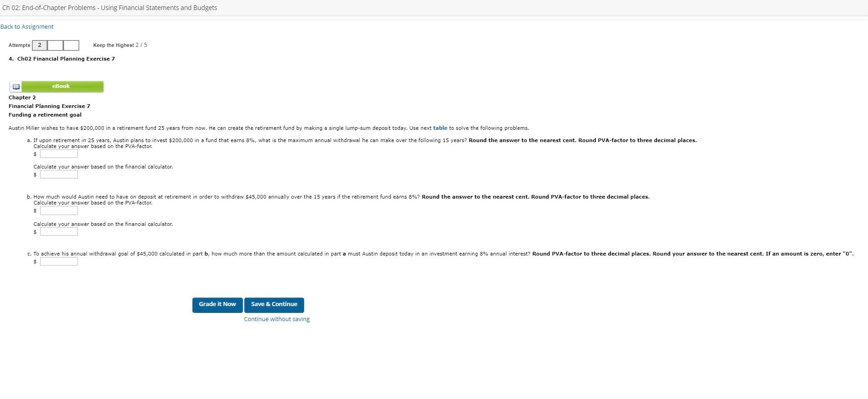Click the '4. Ch02 Financial Planning Exercise 7' title
868x399 pixels.
pyautogui.click(x=62, y=59)
